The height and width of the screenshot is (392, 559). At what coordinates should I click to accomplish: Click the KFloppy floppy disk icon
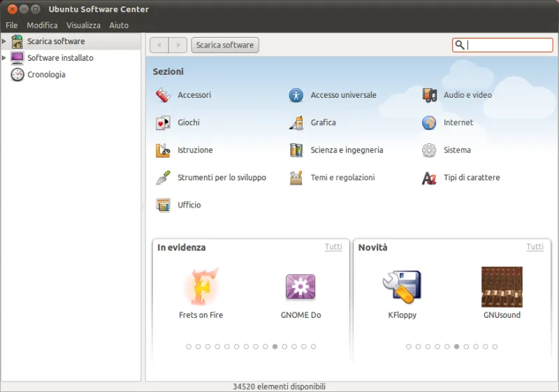click(x=402, y=286)
